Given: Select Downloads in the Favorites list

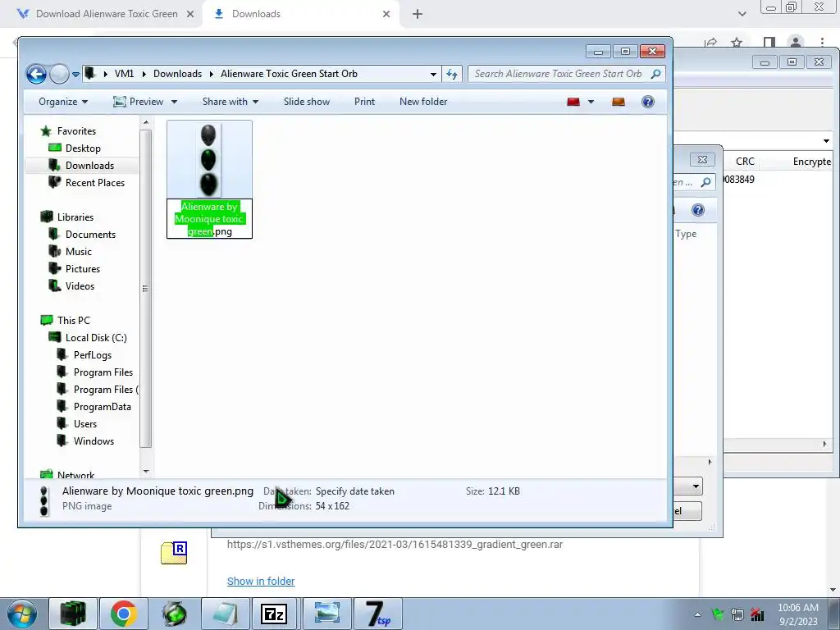Looking at the screenshot, I should click(89, 166).
